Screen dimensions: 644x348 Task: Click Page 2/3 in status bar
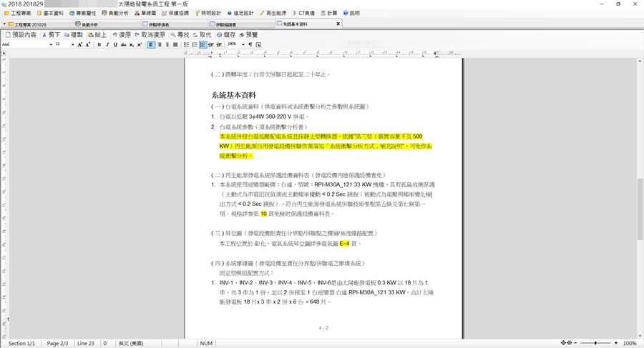coord(57,343)
